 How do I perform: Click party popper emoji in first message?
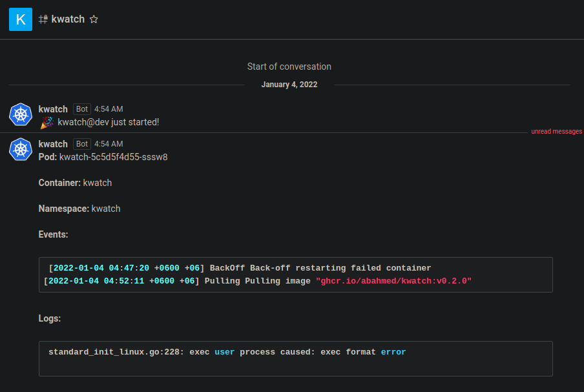(47, 123)
